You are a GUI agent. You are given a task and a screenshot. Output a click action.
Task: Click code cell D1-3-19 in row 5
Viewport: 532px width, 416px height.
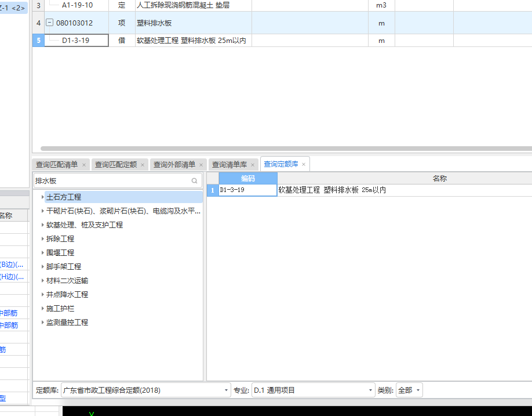(76, 41)
